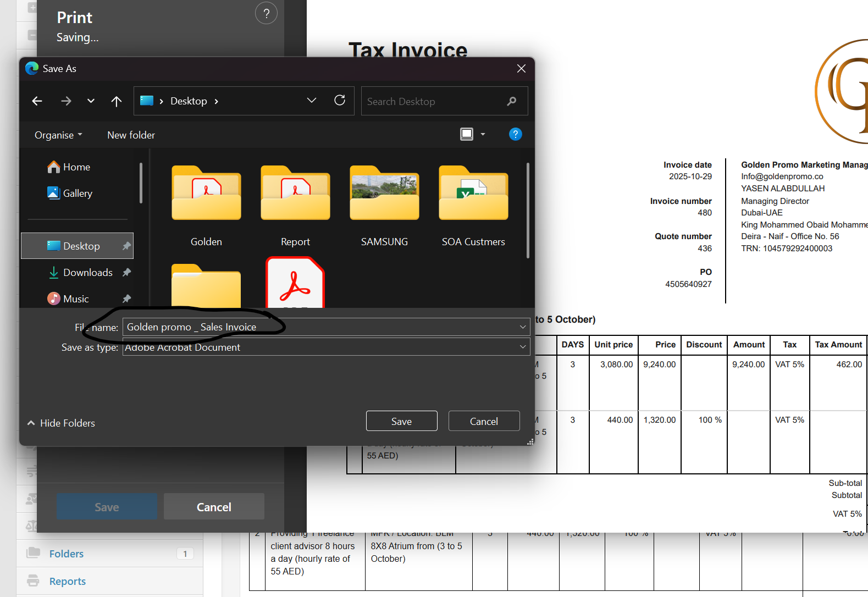
Task: Click the search magnifier icon
Action: pos(512,101)
